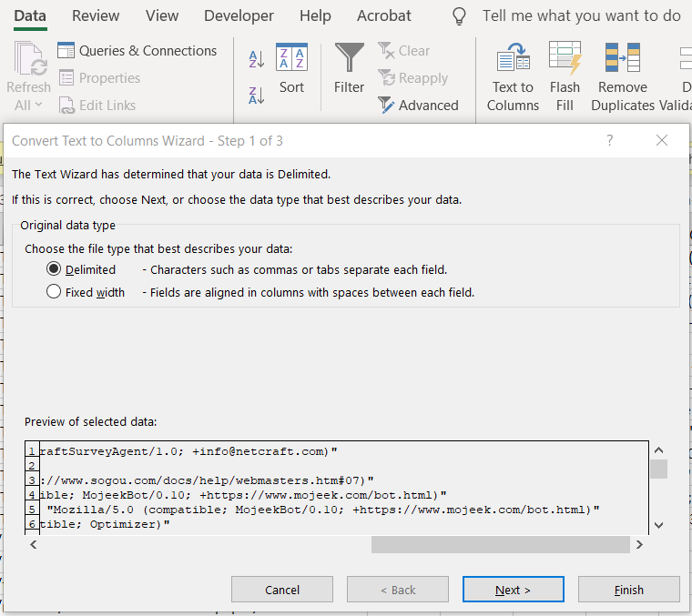Open the Acrobat tab
Screen dimensions: 692x616
click(x=384, y=15)
